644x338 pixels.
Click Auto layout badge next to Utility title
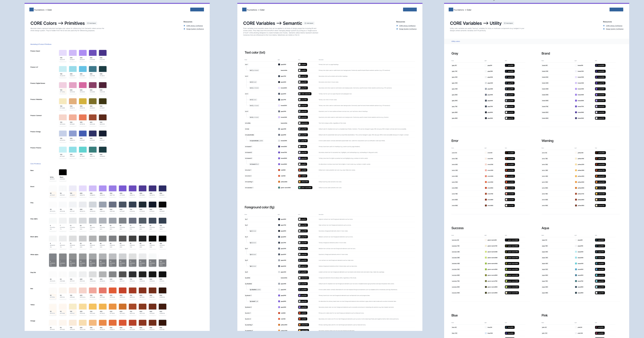pyautogui.click(x=508, y=23)
